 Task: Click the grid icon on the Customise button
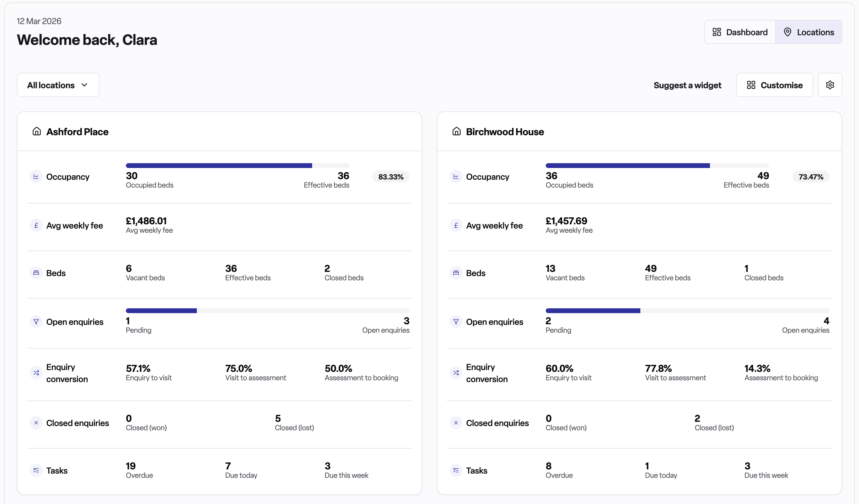(x=751, y=85)
